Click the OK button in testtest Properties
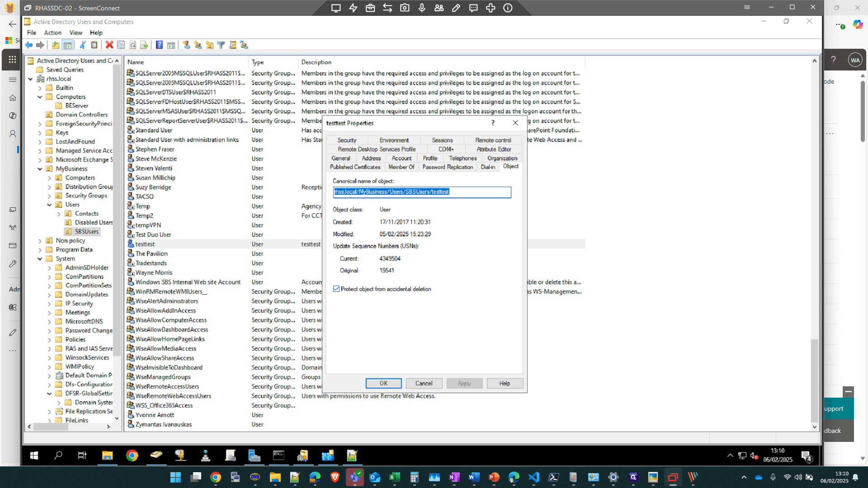Image resolution: width=868 pixels, height=488 pixels. (383, 383)
